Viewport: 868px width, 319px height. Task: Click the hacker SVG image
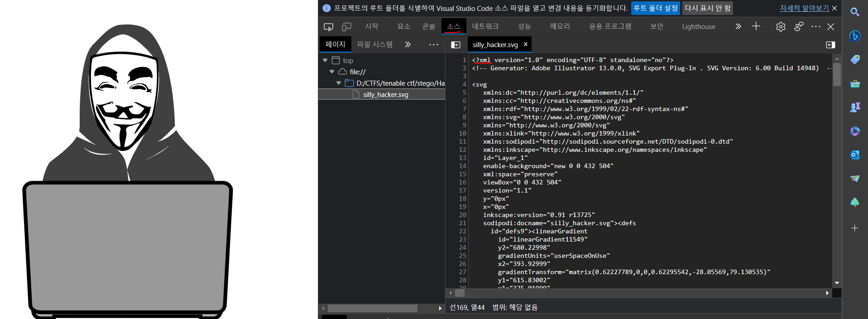[x=128, y=171]
